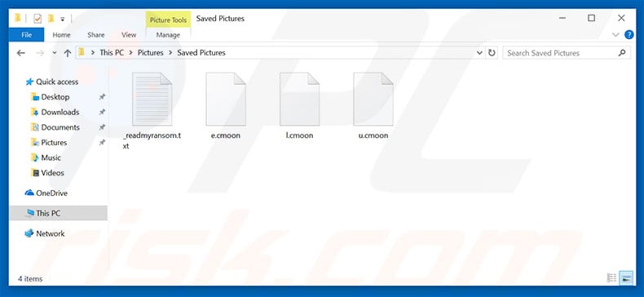Select This PC in navigation pane
644x297 pixels.
(x=58, y=213)
